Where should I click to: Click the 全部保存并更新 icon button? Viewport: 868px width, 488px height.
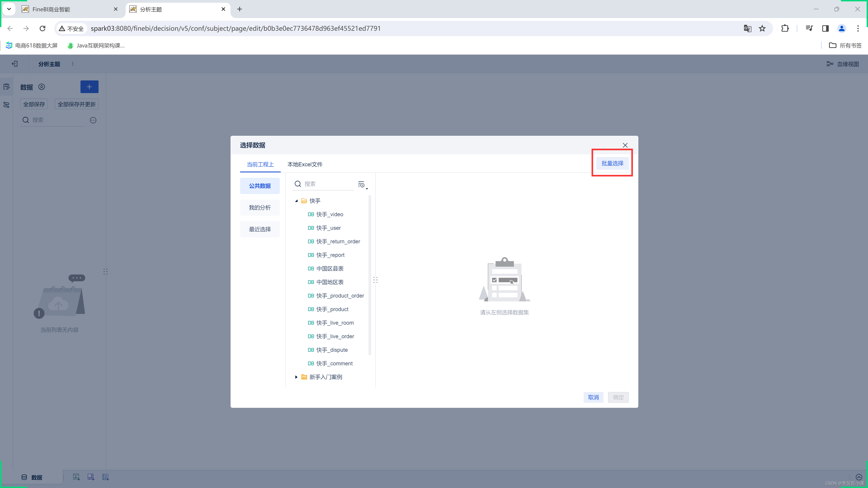76,104
